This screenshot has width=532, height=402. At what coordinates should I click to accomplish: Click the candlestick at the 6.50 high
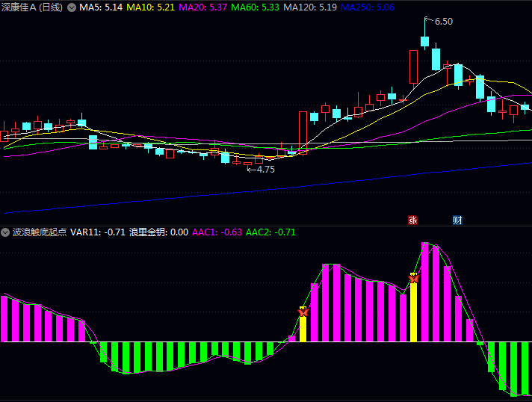pyautogui.click(x=425, y=41)
